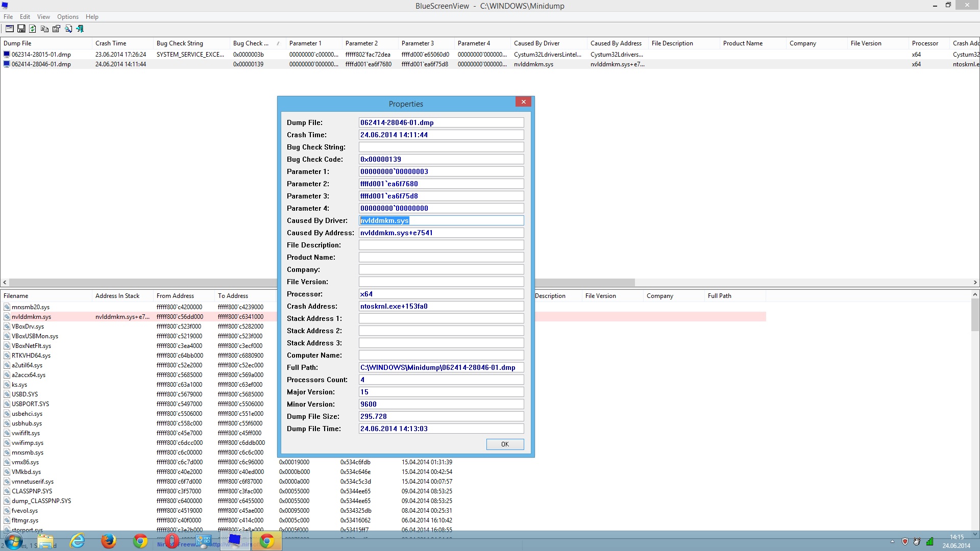Open the View menu
The height and width of the screenshot is (551, 980).
click(x=43, y=17)
